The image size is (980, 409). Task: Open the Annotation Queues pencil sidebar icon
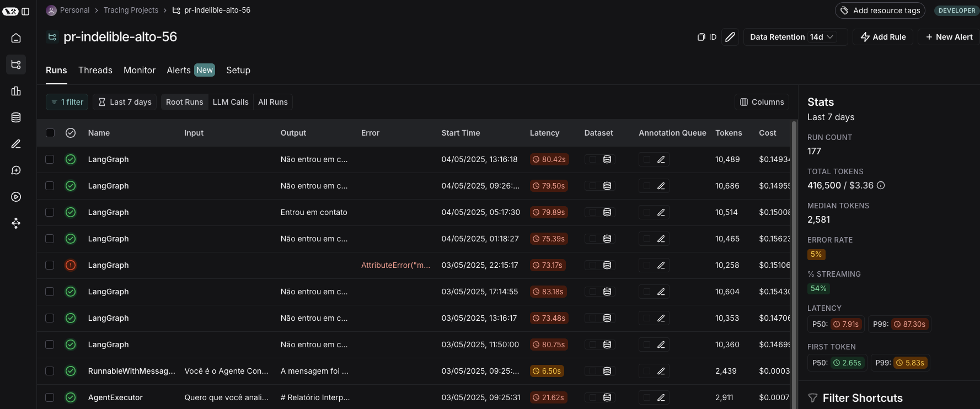tap(16, 144)
